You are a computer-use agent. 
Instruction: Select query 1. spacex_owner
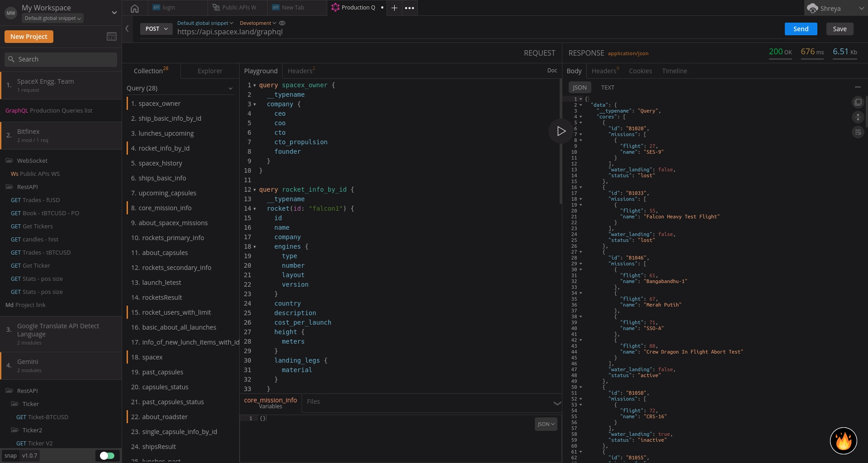click(182, 104)
